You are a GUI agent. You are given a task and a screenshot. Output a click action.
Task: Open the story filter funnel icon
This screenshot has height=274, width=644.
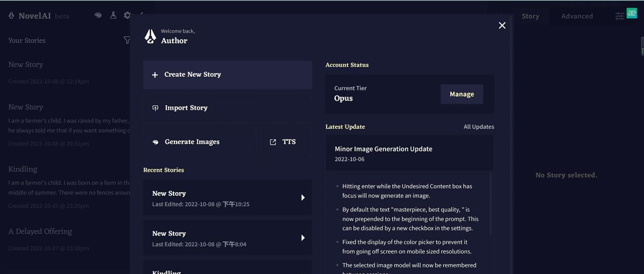tap(127, 40)
